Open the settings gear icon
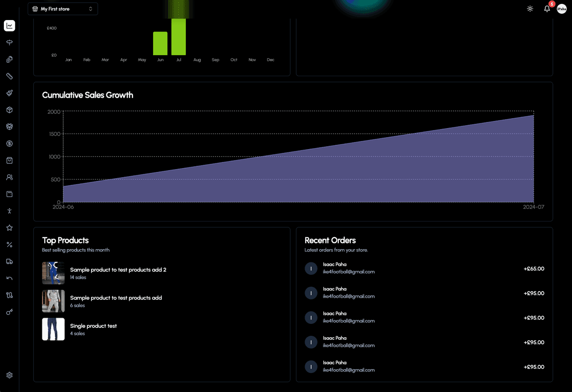The width and height of the screenshot is (572, 392). (10, 375)
